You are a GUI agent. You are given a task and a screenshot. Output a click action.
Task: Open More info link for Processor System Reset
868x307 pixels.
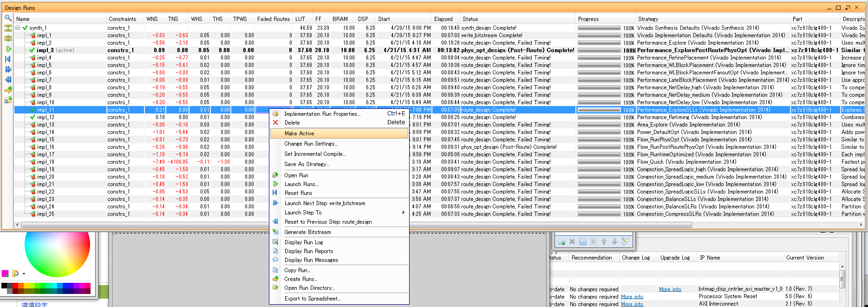632,297
